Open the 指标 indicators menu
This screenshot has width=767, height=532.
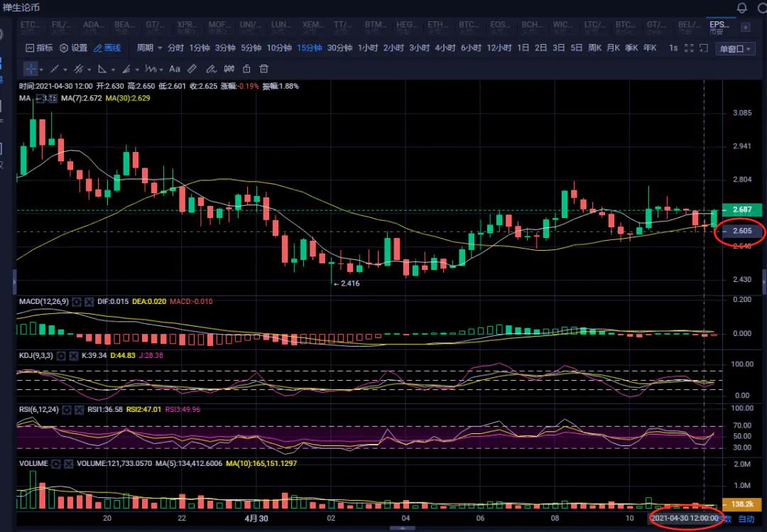pos(39,48)
